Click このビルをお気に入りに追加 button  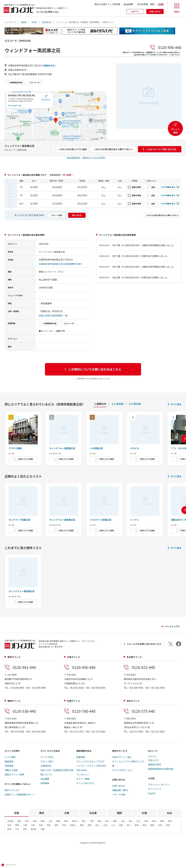(x=70, y=149)
